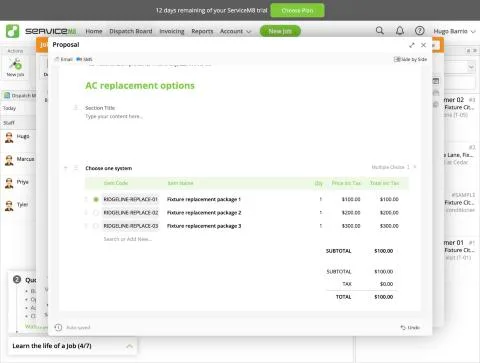Click Fixture replacement package 1 name
The width and height of the screenshot is (480, 363).
[x=204, y=199]
